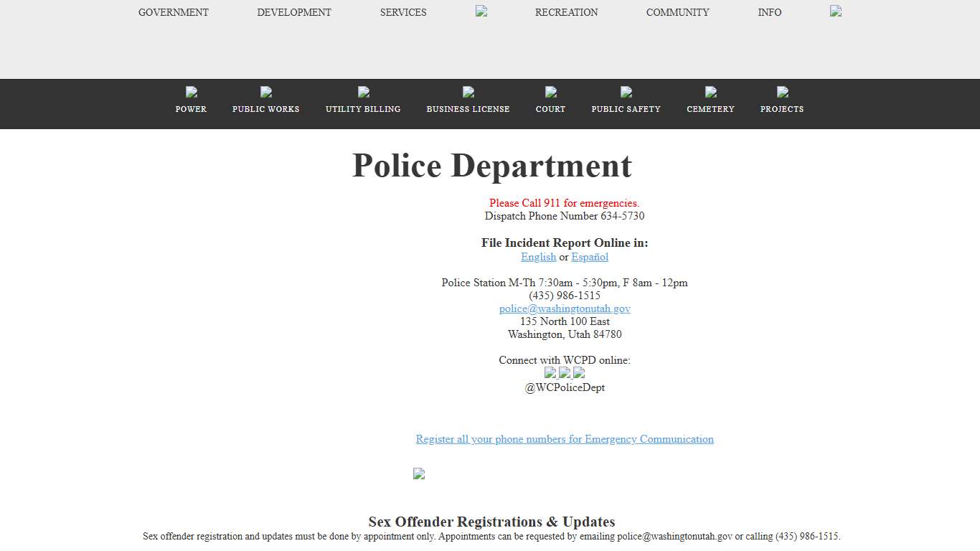The width and height of the screenshot is (980, 551).
Task: Open the SERVICES menu
Action: (x=403, y=12)
